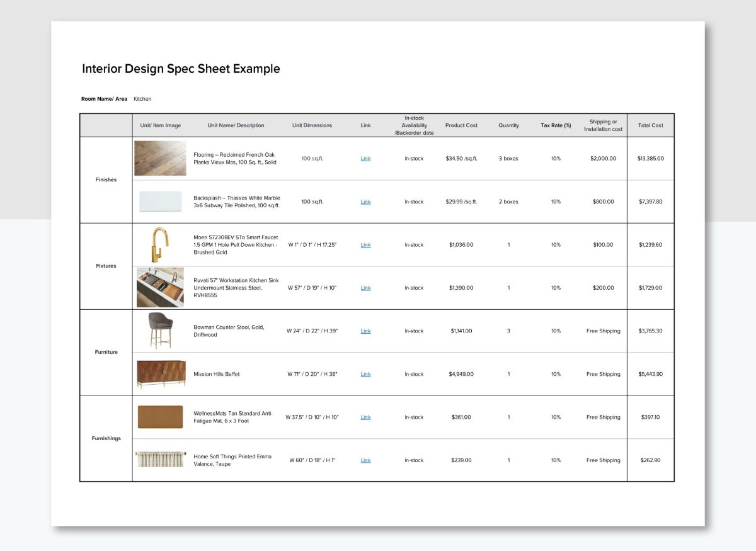756x551 pixels.
Task: Open the flooring product Link
Action: point(365,158)
